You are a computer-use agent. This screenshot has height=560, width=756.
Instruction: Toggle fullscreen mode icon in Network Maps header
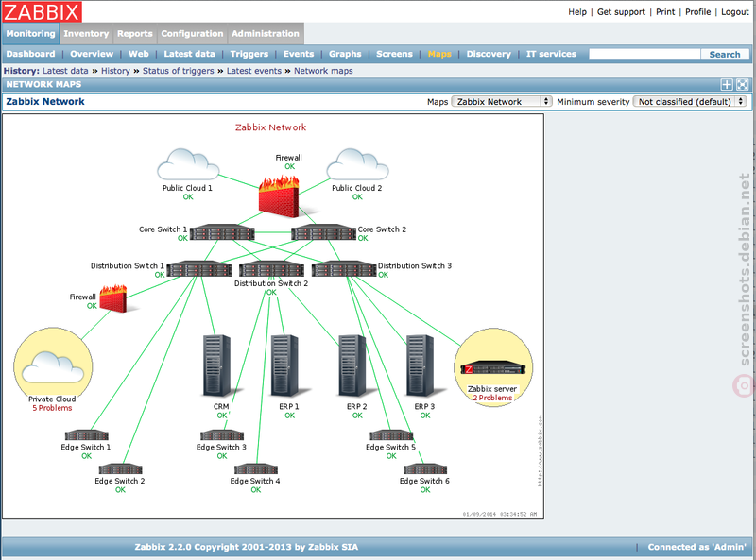[743, 85]
